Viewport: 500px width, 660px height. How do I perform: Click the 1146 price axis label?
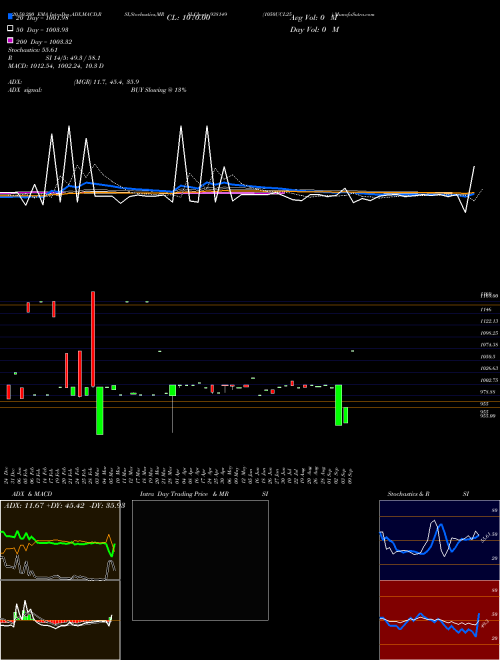[486, 309]
